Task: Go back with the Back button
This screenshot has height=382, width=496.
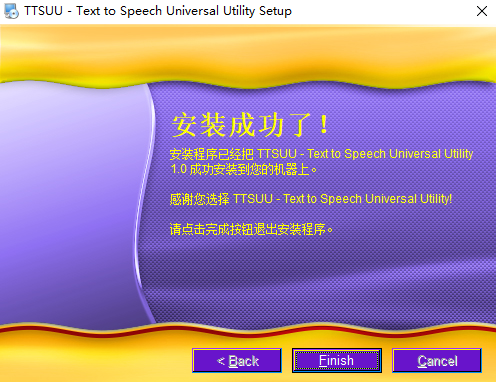Action: click(x=237, y=360)
